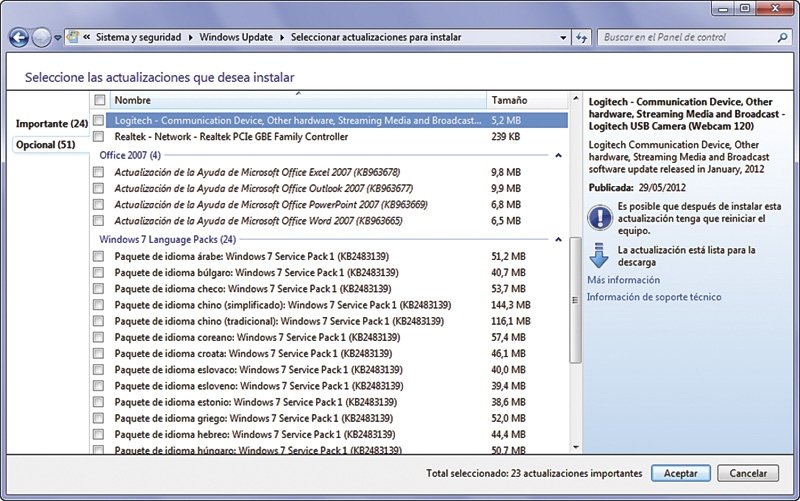Check the Paquete de idioma griego box

tap(98, 418)
